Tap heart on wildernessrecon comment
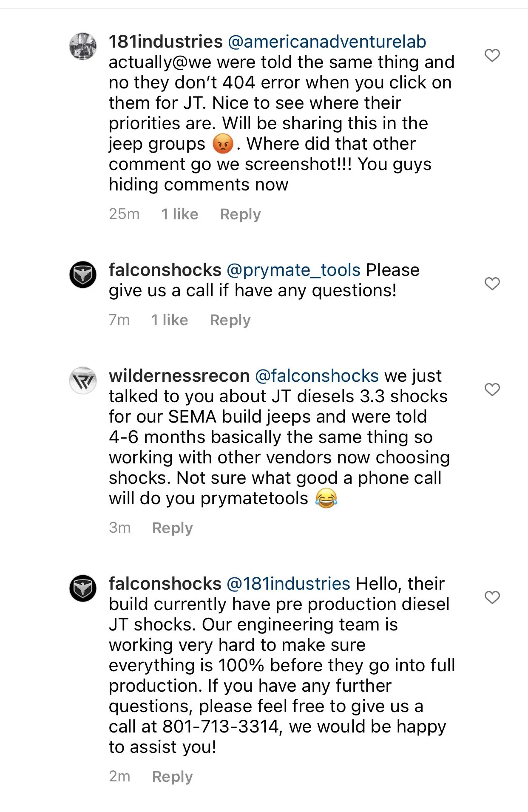 coord(492,389)
